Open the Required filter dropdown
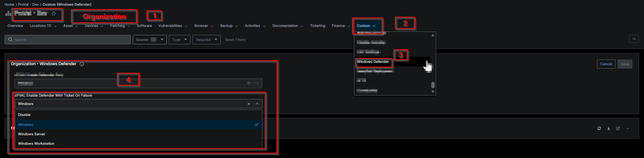The width and height of the screenshot is (644, 158). (206, 39)
